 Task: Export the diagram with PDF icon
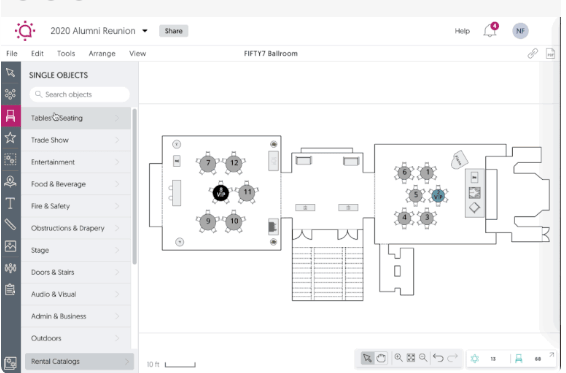coord(550,53)
